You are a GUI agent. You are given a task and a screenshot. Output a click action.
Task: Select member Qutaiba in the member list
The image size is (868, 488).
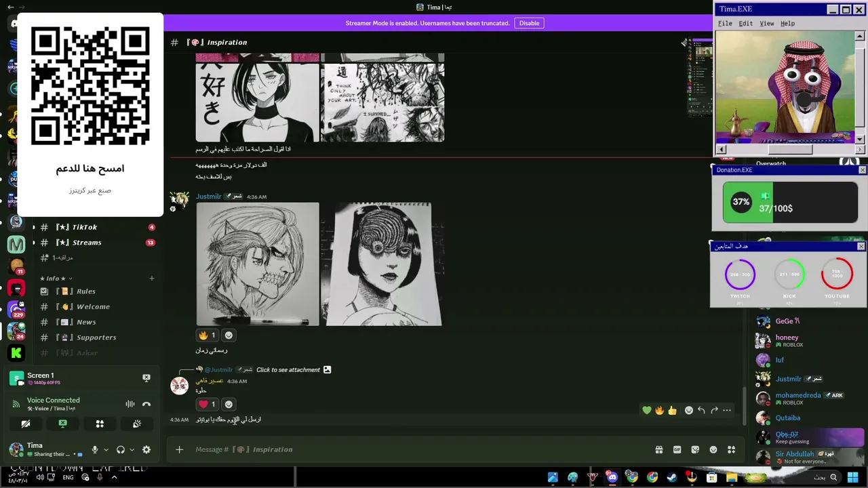tap(788, 418)
